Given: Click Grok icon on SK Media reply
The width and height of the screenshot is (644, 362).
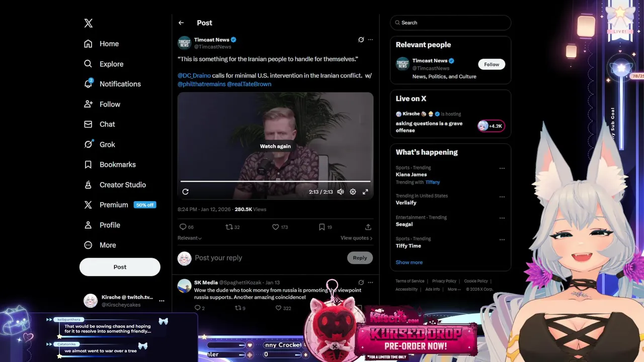Looking at the screenshot, I should point(361,283).
